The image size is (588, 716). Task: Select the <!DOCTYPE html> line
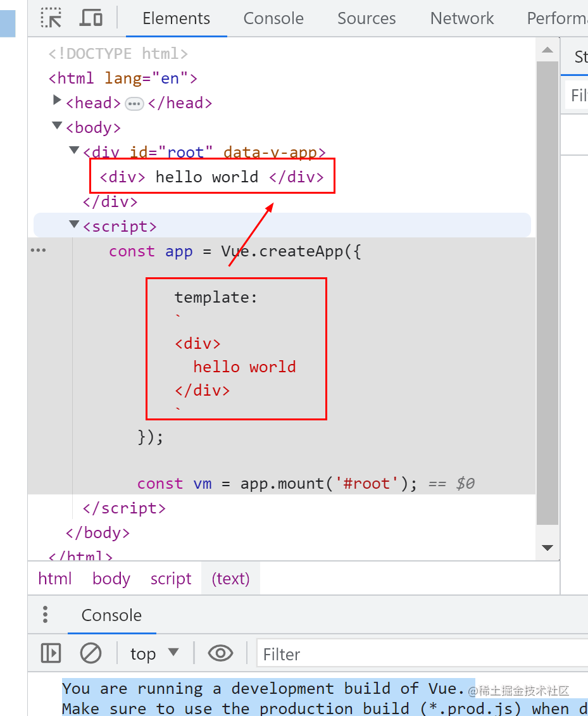click(118, 53)
